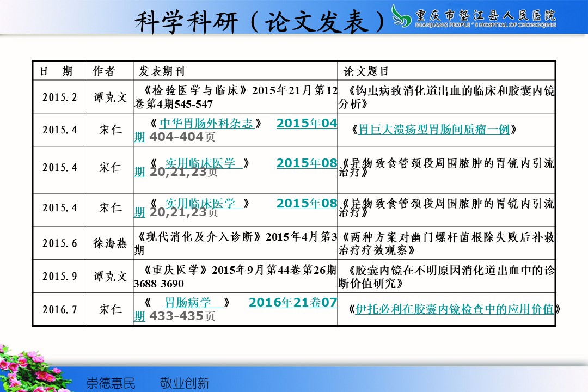Click author 宋仁 in the 中华胃肠外科杂志 row

pyautogui.click(x=110, y=130)
